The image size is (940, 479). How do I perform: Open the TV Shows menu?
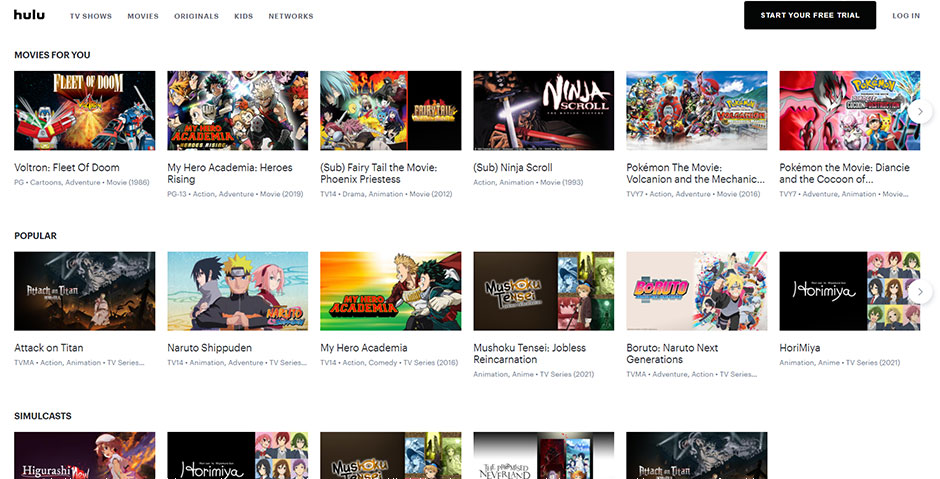91,16
